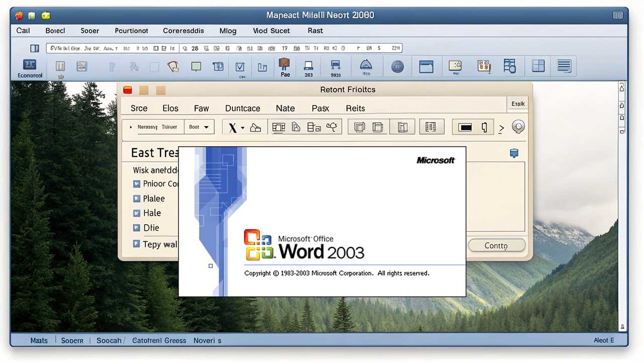Toggle the Dtie checkbox
This screenshot has width=644, height=362.
coord(136,228)
